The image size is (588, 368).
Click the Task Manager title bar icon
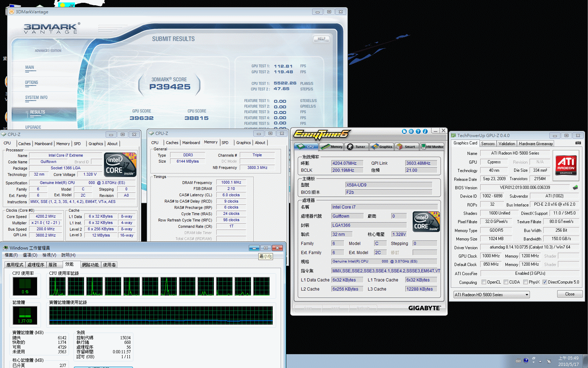tap(5, 248)
